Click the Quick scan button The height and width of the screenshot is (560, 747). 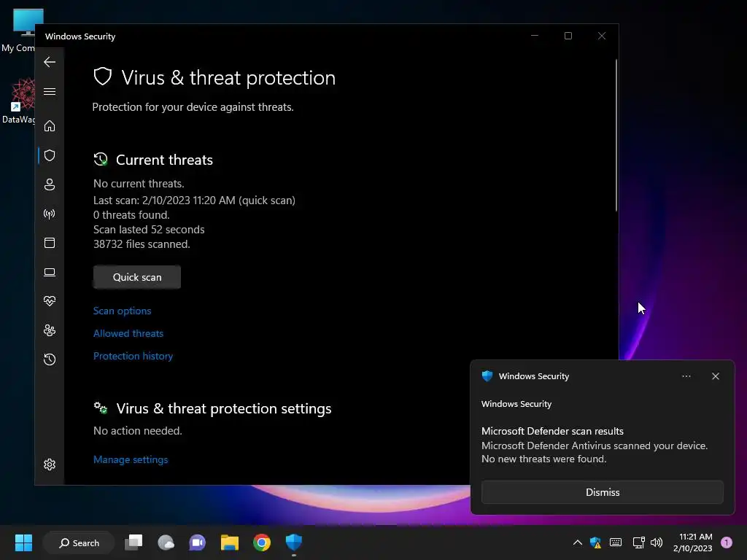click(136, 277)
